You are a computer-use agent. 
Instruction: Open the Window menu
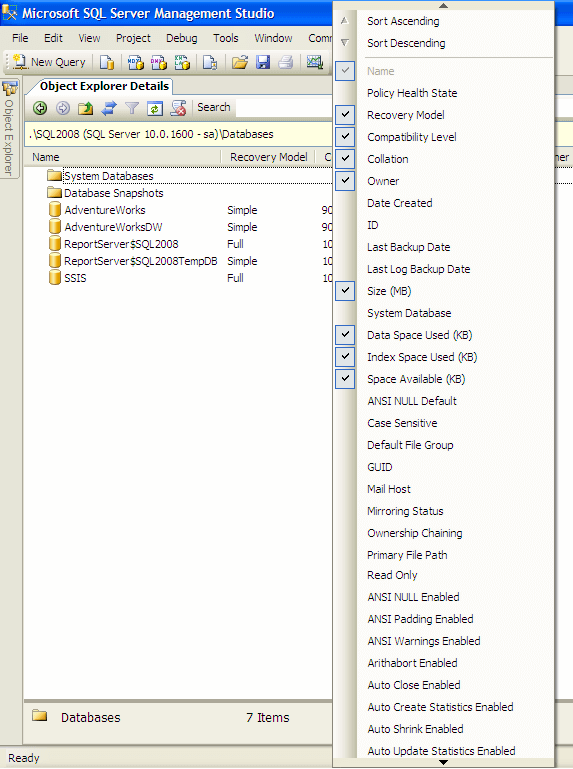pos(273,38)
